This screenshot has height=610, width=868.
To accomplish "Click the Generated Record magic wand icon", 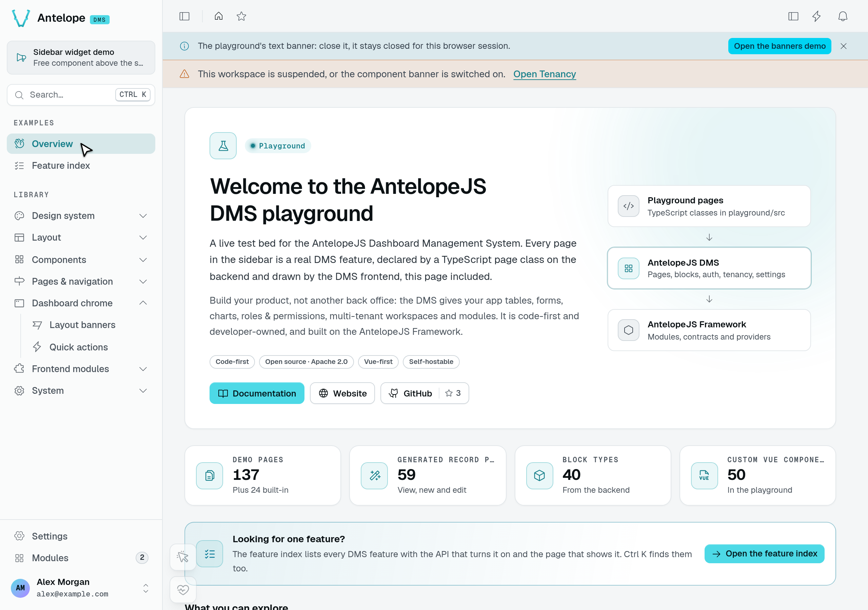I will click(374, 475).
